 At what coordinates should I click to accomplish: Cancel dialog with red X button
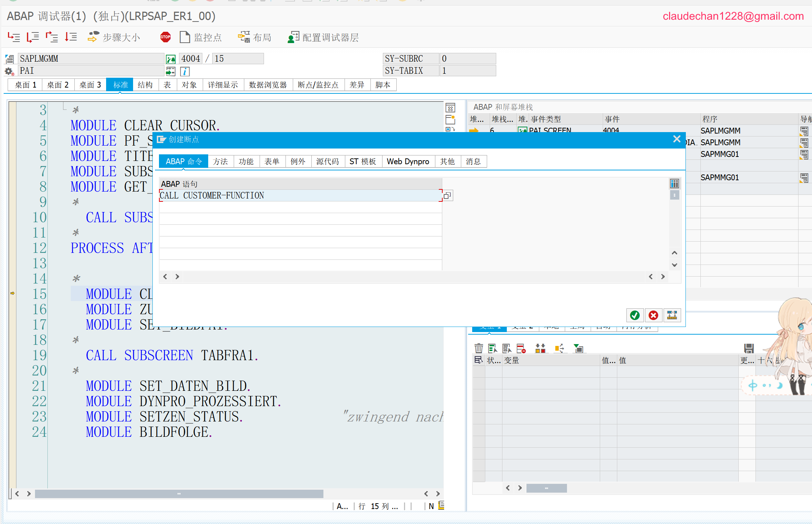click(653, 315)
